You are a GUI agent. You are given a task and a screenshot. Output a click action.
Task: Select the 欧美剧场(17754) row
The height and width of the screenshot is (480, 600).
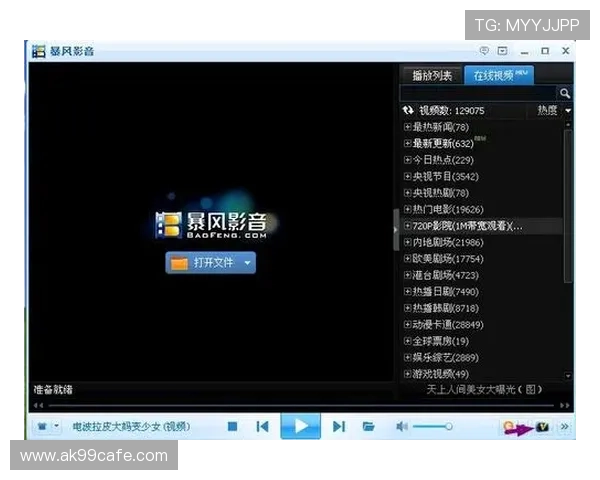481,259
